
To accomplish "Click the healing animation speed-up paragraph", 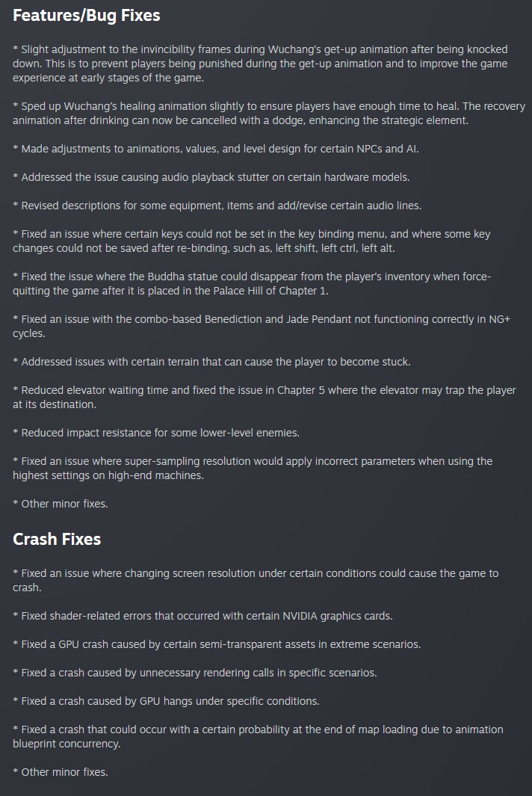I will (269, 113).
